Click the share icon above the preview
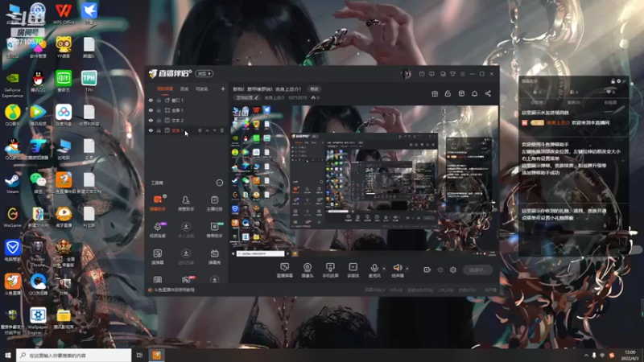This screenshot has height=362, width=644. coord(488,93)
